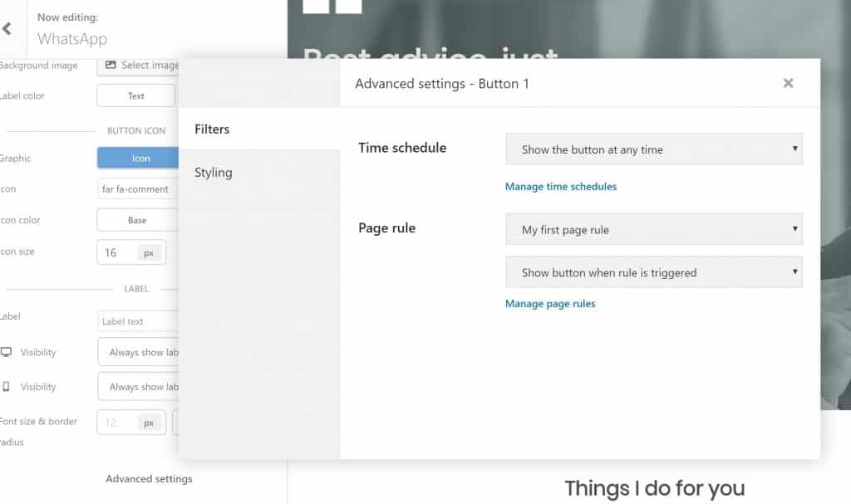The height and width of the screenshot is (504, 851).
Task: Click the px unit beside font size
Action: point(149,423)
